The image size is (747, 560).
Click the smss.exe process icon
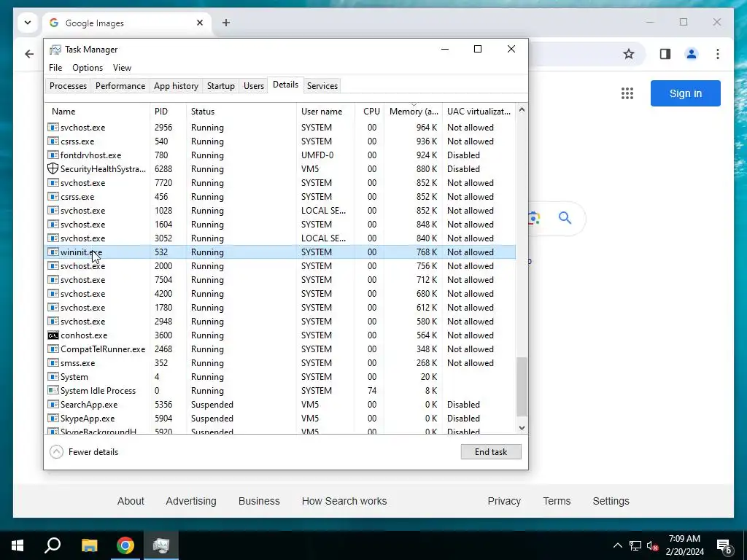point(53,363)
